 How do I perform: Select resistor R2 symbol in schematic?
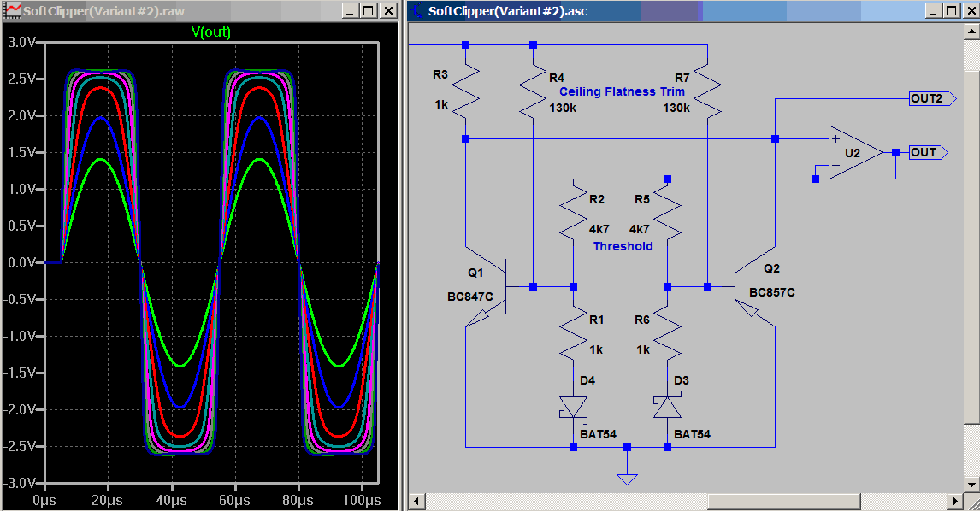(x=573, y=211)
